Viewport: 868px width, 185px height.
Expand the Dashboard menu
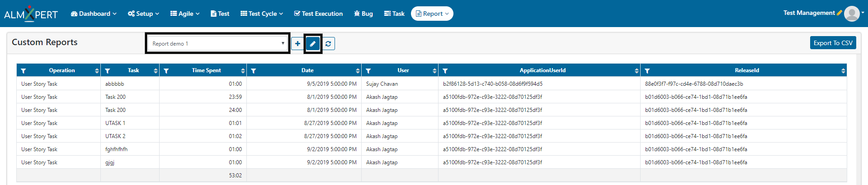click(x=94, y=14)
